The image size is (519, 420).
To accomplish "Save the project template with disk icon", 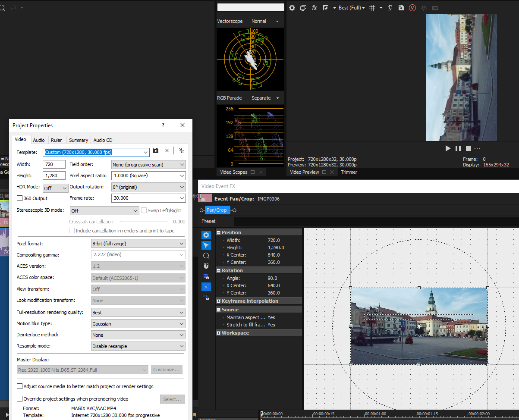I will coord(156,150).
